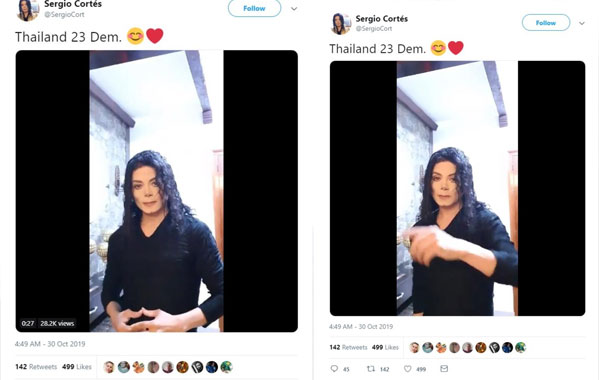Click the @SergioCort handle in left tweet
Screen dimensions: 599x380
point(64,15)
